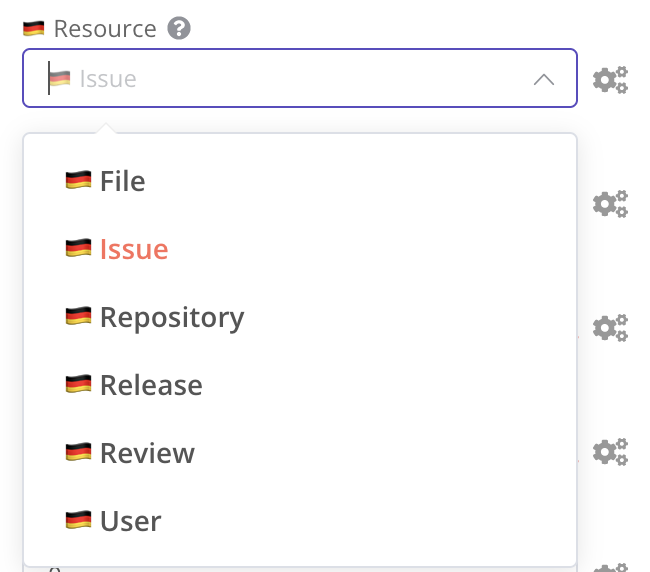This screenshot has width=650, height=572.
Task: Click the help question mark beside Resource
Action: click(179, 29)
